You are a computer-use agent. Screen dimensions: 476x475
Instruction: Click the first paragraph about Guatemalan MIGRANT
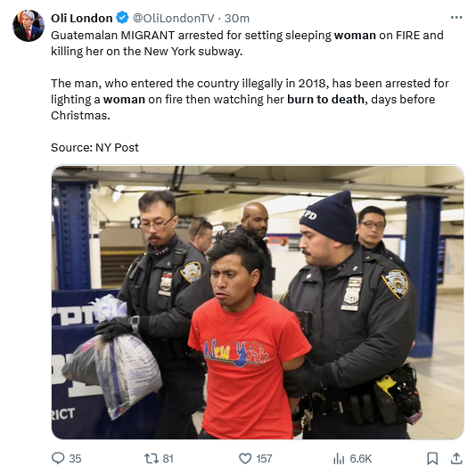(247, 43)
